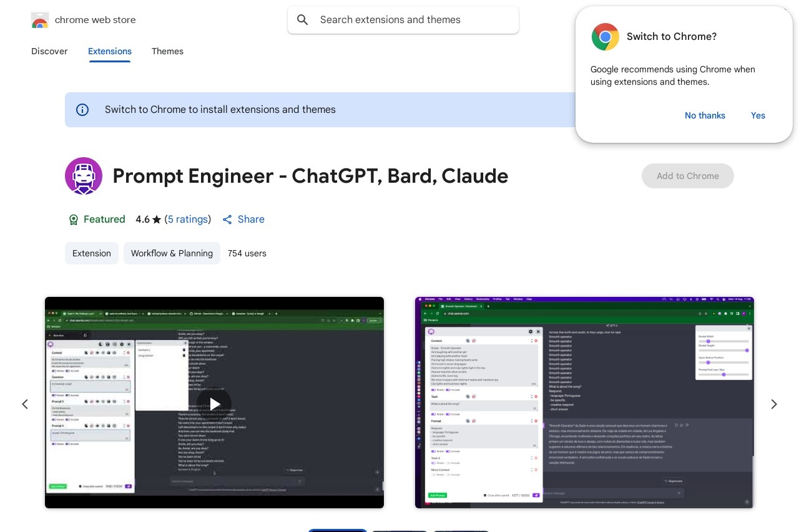This screenshot has width=799, height=532.
Task: Go to the previous screenshot with left arrow
Action: [x=25, y=404]
